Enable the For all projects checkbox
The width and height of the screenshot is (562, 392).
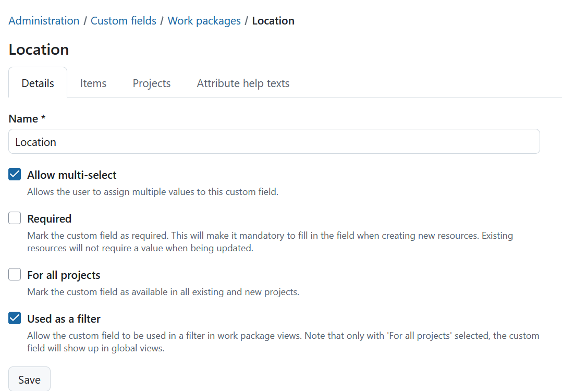[x=14, y=274]
